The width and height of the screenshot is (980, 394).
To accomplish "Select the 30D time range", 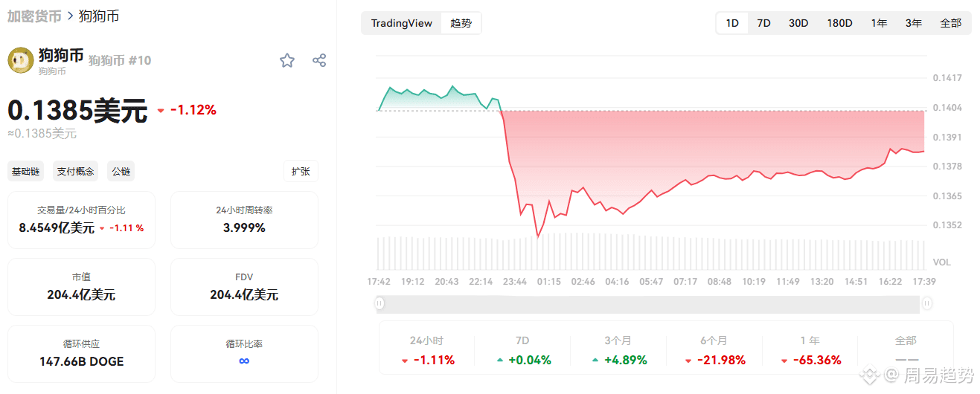I will pyautogui.click(x=798, y=23).
